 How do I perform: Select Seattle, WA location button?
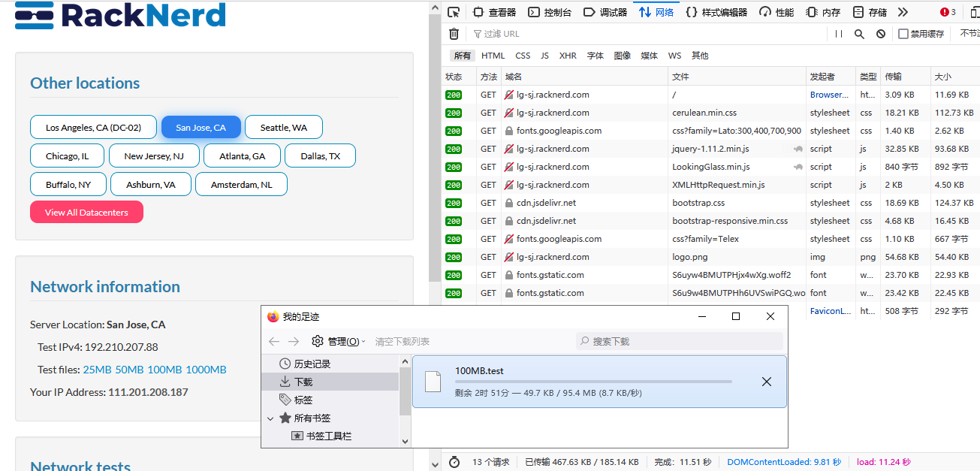tap(284, 127)
